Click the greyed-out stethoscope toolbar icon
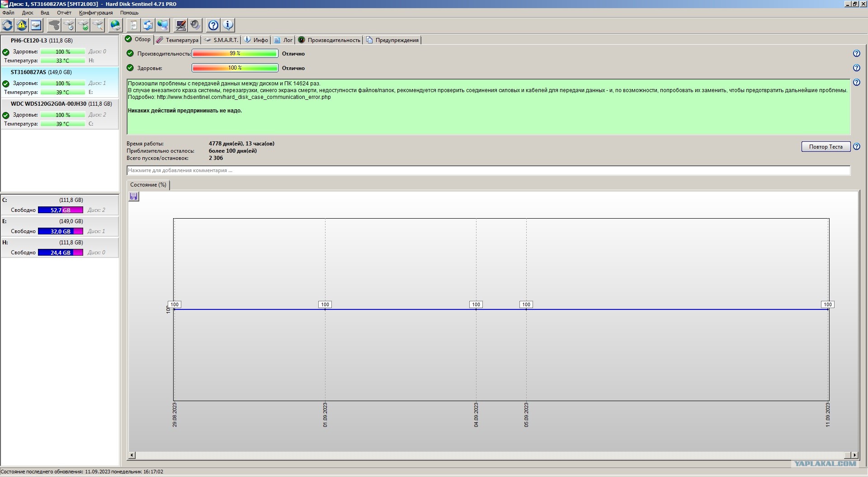This screenshot has height=477, width=868. (x=54, y=25)
